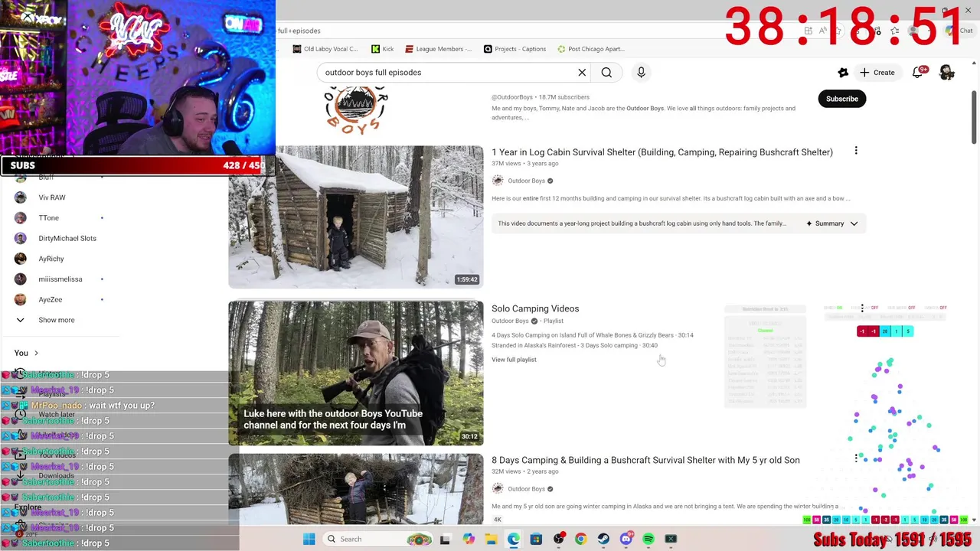Viewport: 980px width, 551px height.
Task: Expand the You section in the sidebar
Action: (26, 353)
